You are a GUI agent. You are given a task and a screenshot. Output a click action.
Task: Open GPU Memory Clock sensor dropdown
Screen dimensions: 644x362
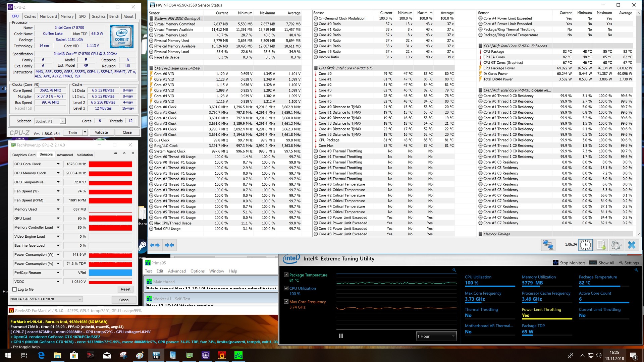(x=58, y=173)
